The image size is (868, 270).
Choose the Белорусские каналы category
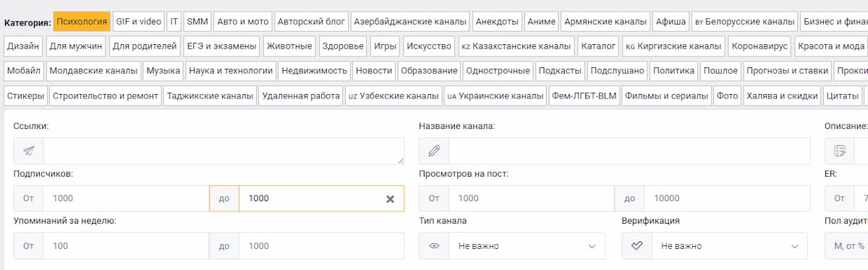pyautogui.click(x=745, y=22)
